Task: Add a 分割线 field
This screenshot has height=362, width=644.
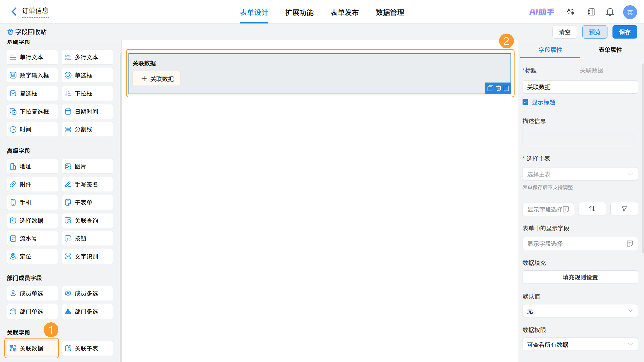Action: coord(87,130)
